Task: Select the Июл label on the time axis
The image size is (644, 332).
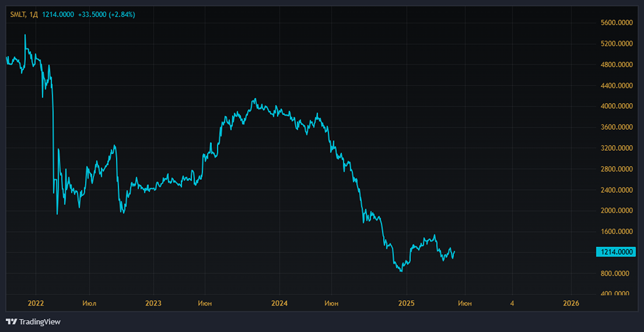Action: point(90,303)
